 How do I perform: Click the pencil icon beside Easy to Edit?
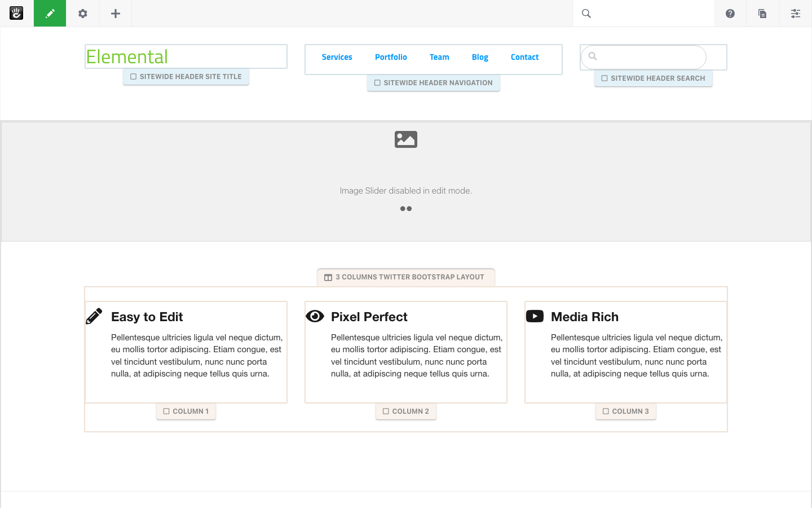pos(94,316)
